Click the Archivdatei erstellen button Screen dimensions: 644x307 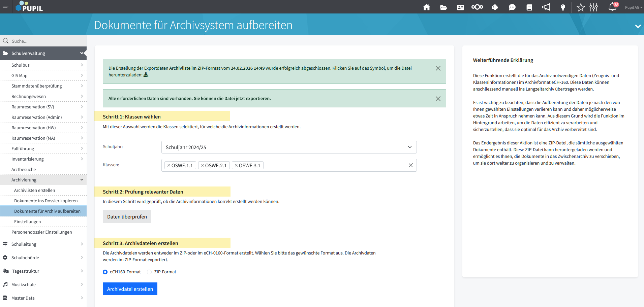point(130,289)
